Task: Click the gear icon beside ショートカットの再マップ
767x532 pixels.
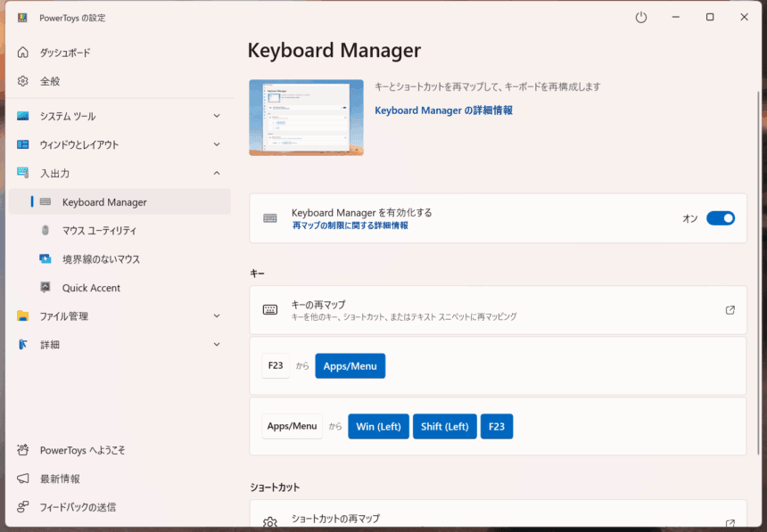Action: point(270,521)
